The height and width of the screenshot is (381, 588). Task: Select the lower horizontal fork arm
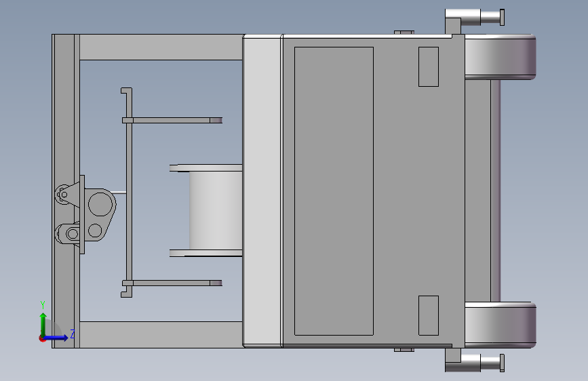tap(172, 283)
